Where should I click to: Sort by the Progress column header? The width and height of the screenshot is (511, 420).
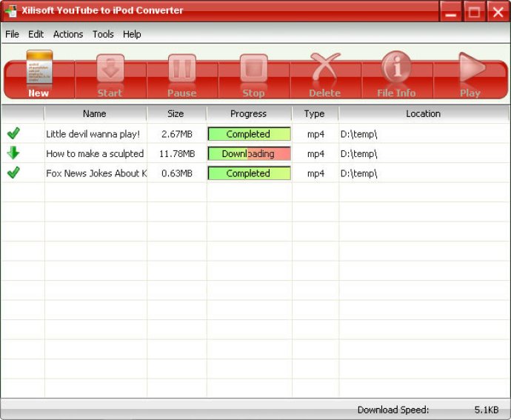click(x=249, y=113)
